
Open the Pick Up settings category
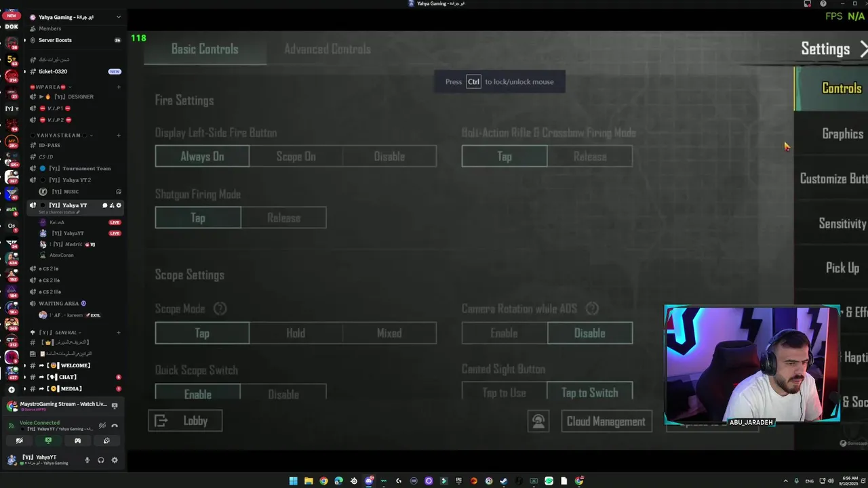842,268
